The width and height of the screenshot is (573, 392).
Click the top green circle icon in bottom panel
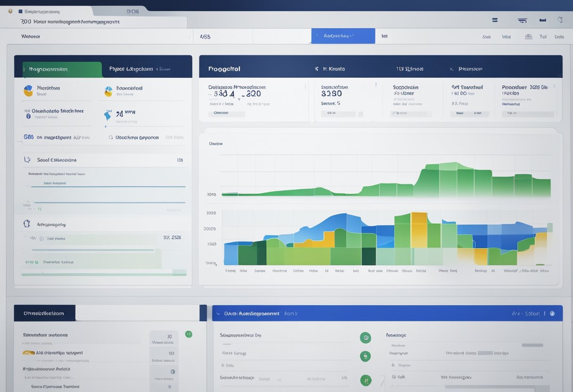[365, 337]
